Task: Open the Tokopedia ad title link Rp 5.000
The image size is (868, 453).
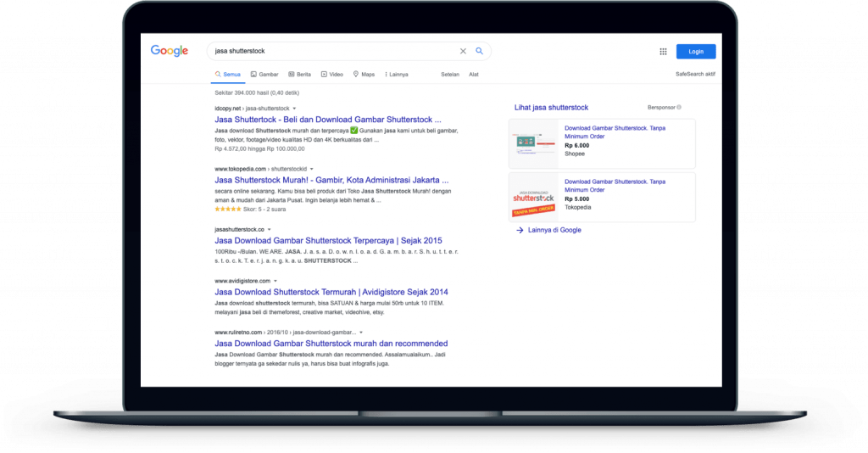Action: [x=615, y=186]
